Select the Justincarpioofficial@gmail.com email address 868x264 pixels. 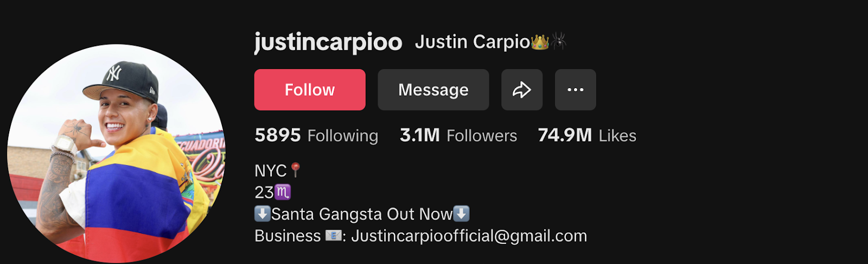tap(469, 236)
